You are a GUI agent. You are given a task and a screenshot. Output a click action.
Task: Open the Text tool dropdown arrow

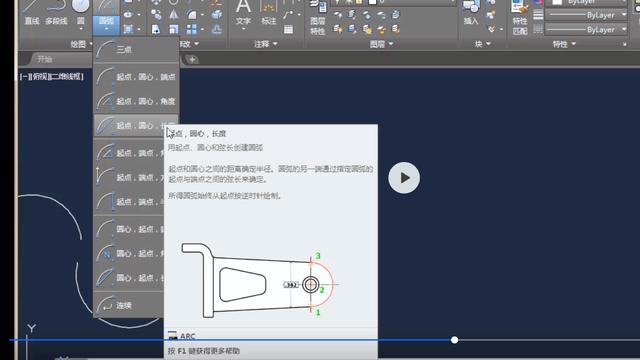[243, 29]
